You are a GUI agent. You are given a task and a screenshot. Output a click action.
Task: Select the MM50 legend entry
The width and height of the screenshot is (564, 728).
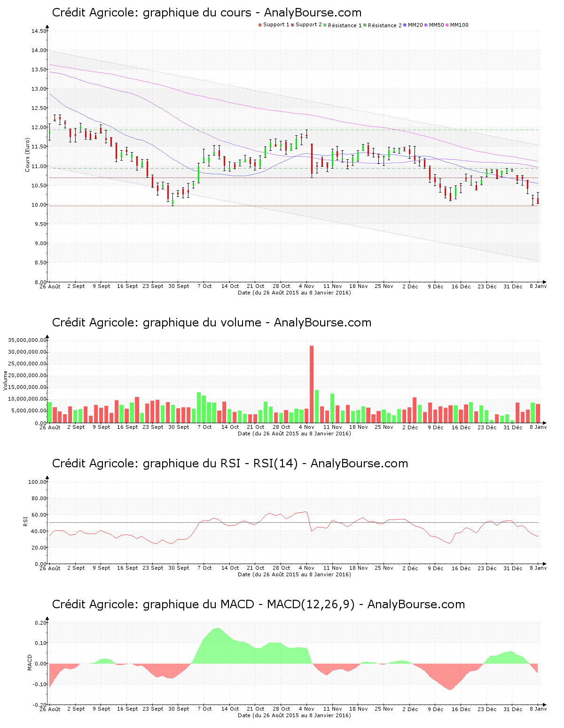[x=436, y=25]
